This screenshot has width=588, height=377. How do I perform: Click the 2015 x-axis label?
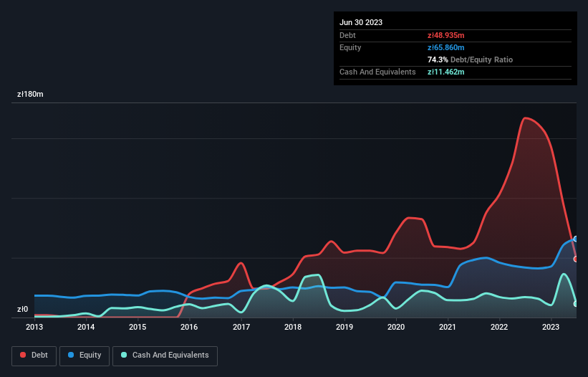138,327
